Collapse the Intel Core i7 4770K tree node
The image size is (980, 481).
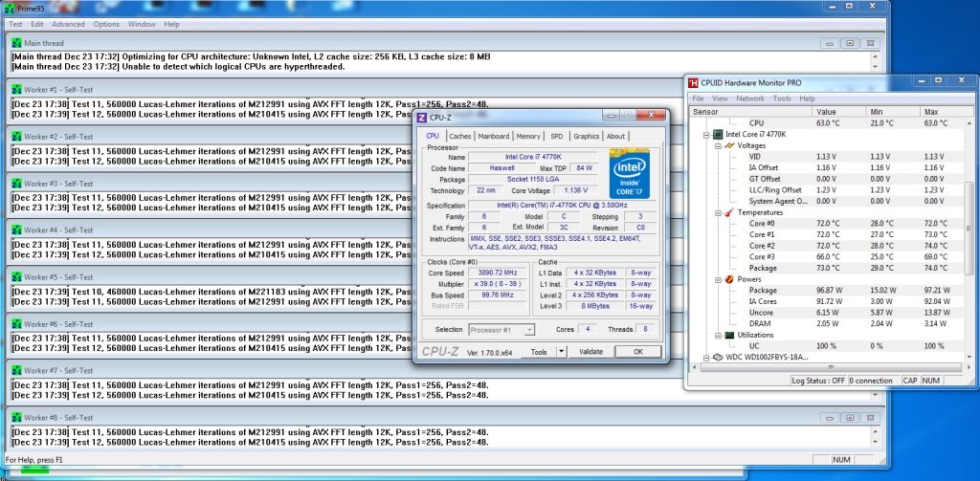pos(707,134)
